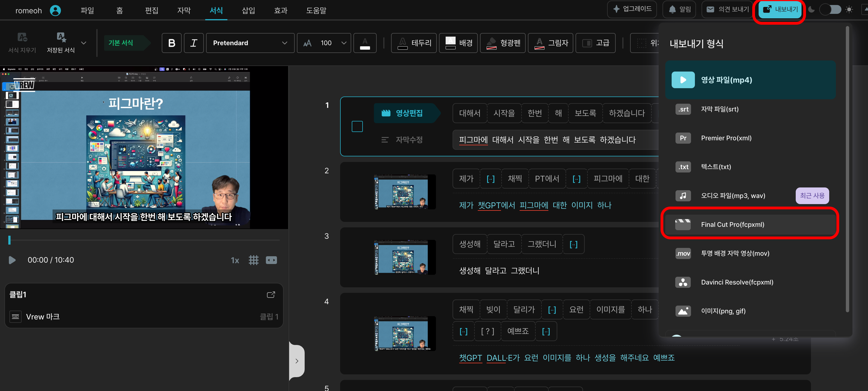This screenshot has width=868, height=391.
Task: Open clip 1 external link icon
Action: click(x=271, y=294)
